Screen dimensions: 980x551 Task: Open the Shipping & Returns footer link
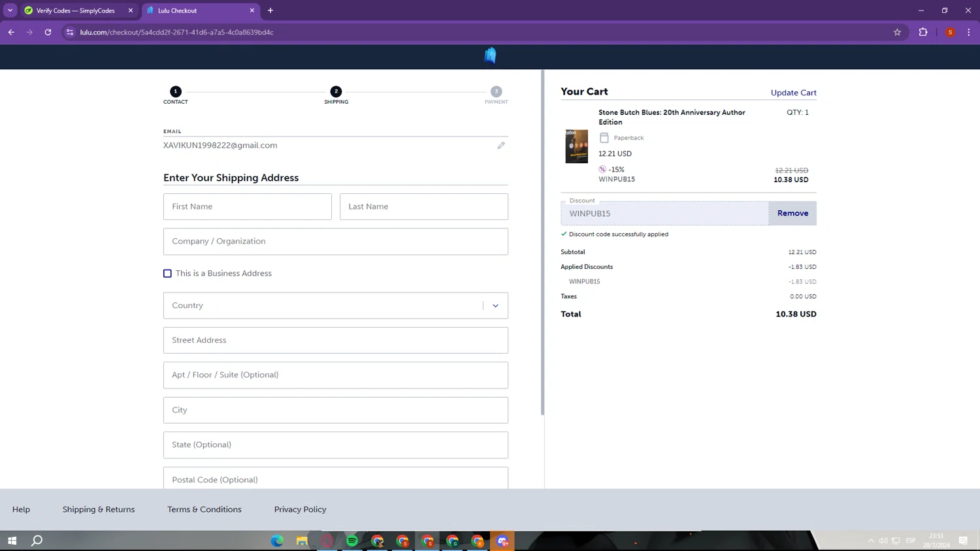pyautogui.click(x=99, y=509)
